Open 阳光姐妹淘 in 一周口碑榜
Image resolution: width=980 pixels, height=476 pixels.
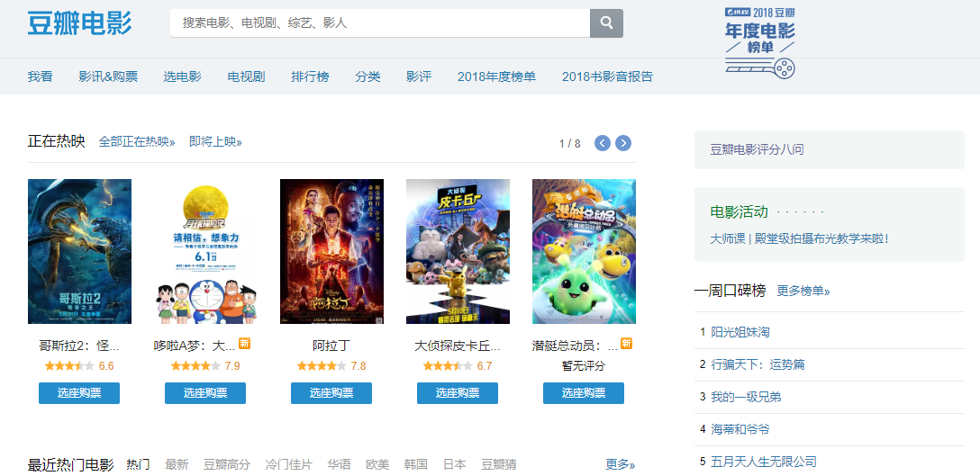[x=740, y=332]
